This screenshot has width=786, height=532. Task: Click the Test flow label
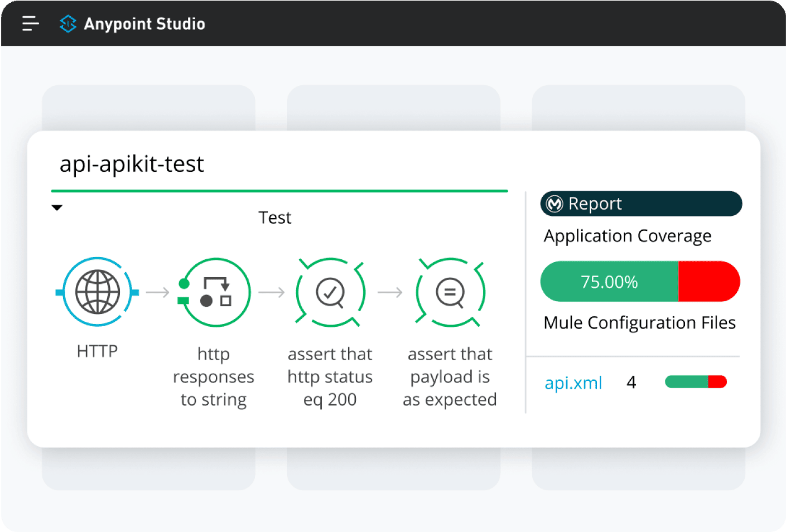275,217
